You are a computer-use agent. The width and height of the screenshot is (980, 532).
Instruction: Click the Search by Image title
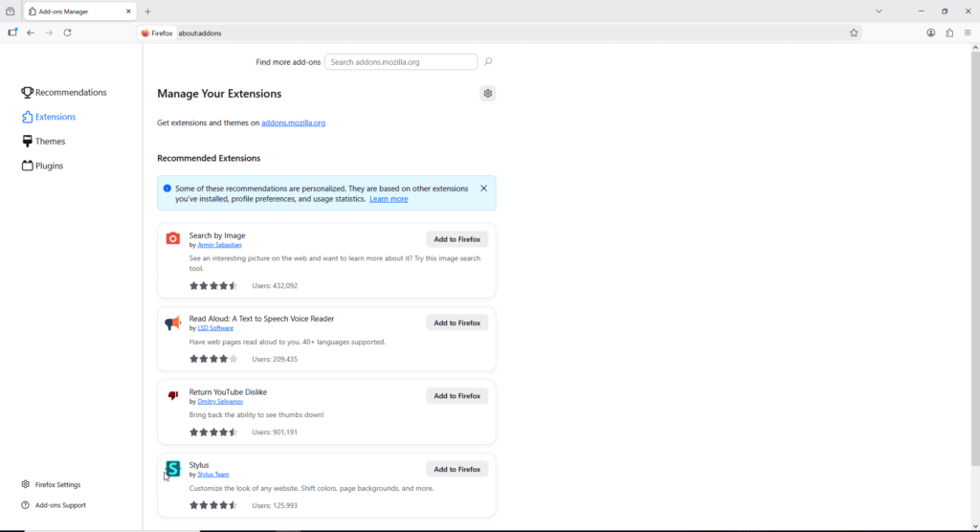coord(217,235)
